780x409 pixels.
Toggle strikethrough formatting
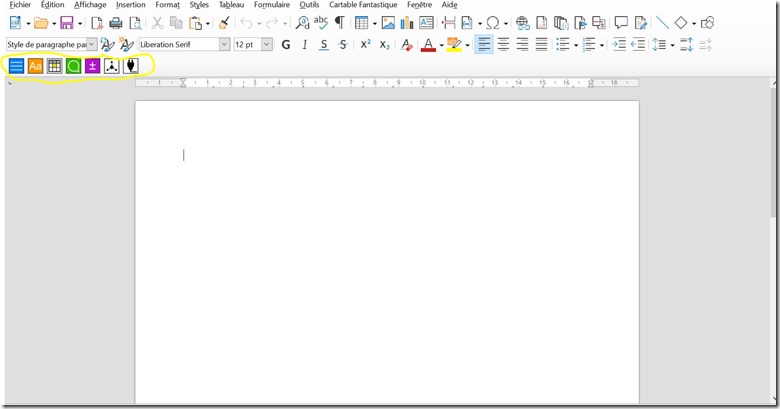[x=343, y=45]
